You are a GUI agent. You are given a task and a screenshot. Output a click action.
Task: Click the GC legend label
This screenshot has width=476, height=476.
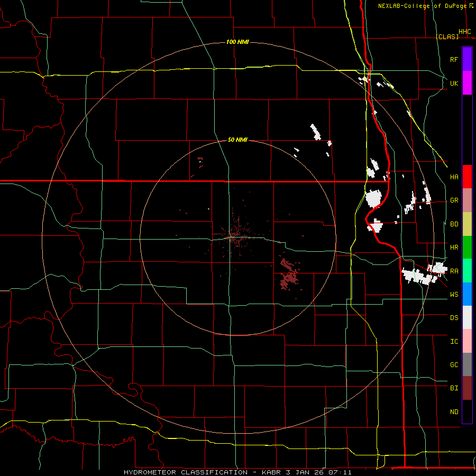point(454,364)
